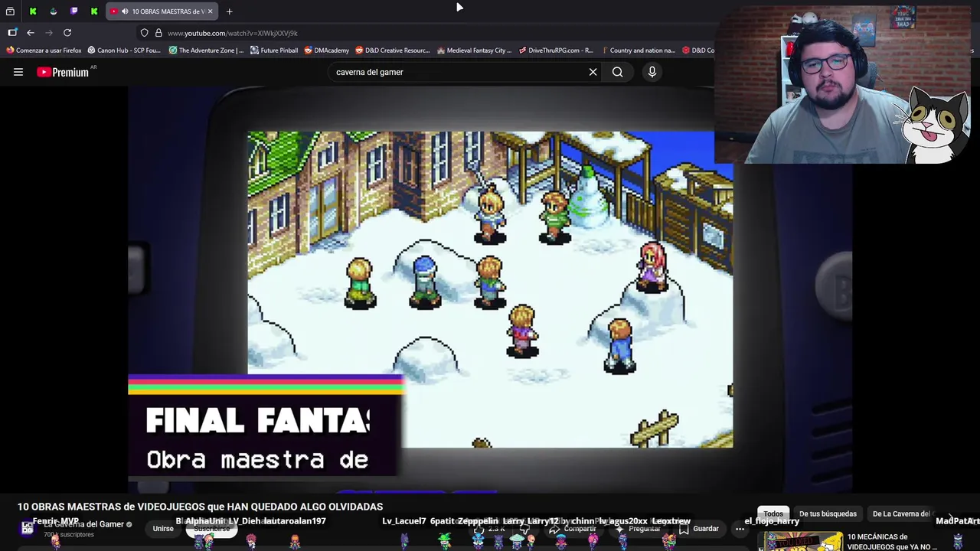The width and height of the screenshot is (980, 551).
Task: Start voice search with microphone
Action: click(652, 72)
